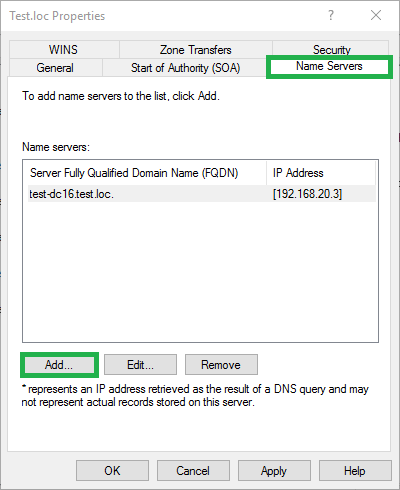400x490 pixels.
Task: Confirm changes with OK button
Action: coord(112,471)
